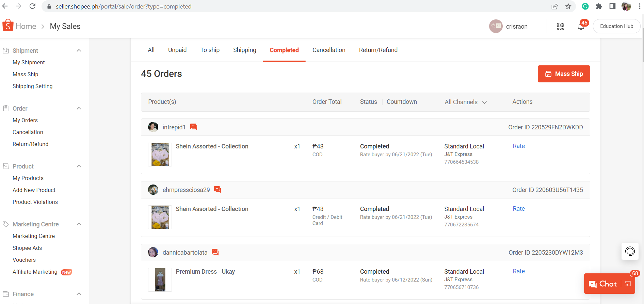Switch to the Return/Refund tab
Screen dimensions: 644x304
378,50
